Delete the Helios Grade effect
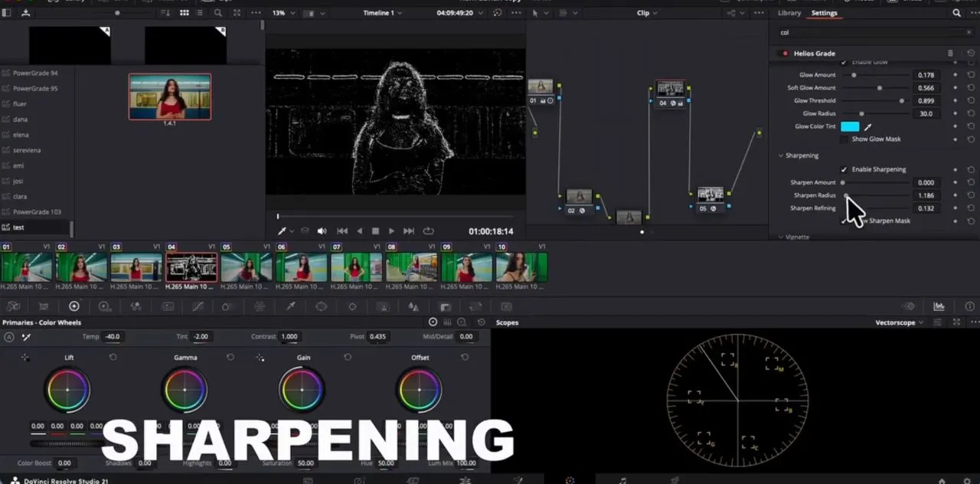Image resolution: width=980 pixels, height=484 pixels. [x=951, y=54]
